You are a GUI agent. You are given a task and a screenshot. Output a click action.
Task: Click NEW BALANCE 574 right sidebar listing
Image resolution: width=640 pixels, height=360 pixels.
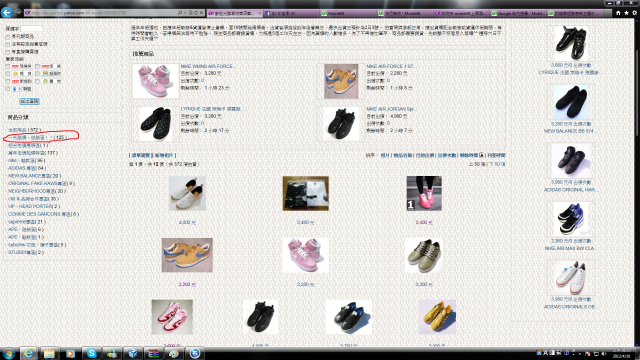570,131
